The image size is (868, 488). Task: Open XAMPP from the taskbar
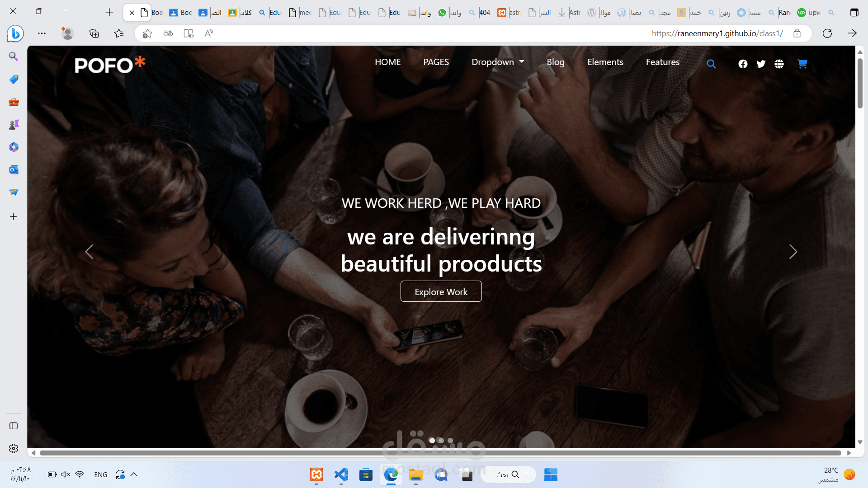pos(316,474)
